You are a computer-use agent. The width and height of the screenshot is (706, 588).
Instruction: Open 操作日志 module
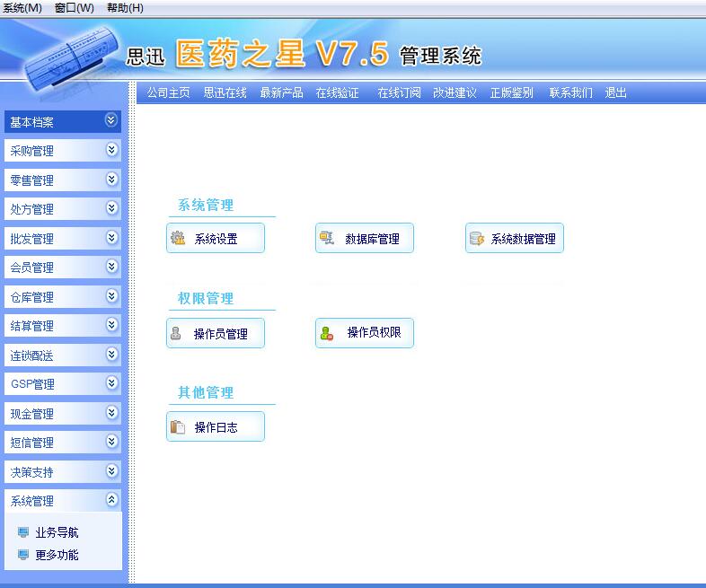(x=216, y=426)
